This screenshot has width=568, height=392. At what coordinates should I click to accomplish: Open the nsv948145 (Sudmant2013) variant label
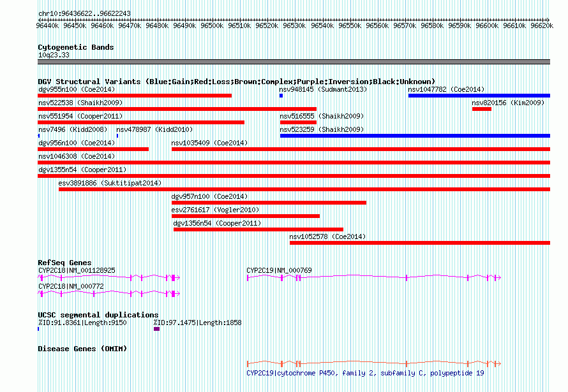(323, 89)
